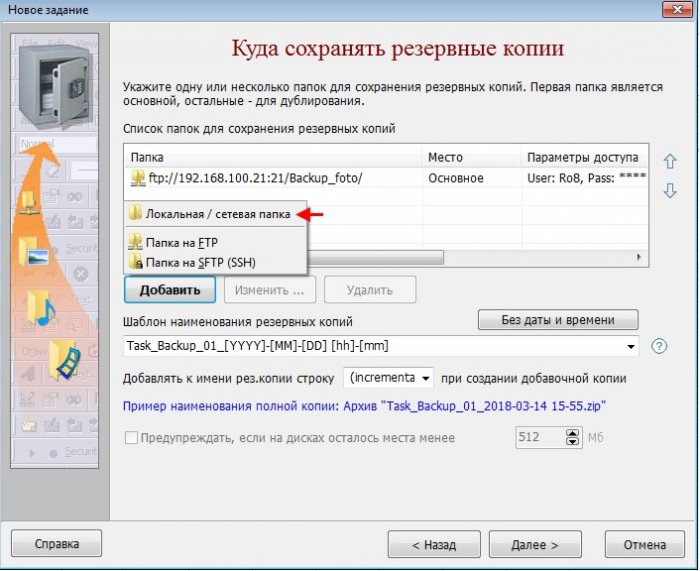The width and height of the screenshot is (700, 571).
Task: Click the Удалить button
Action: pyautogui.click(x=370, y=290)
